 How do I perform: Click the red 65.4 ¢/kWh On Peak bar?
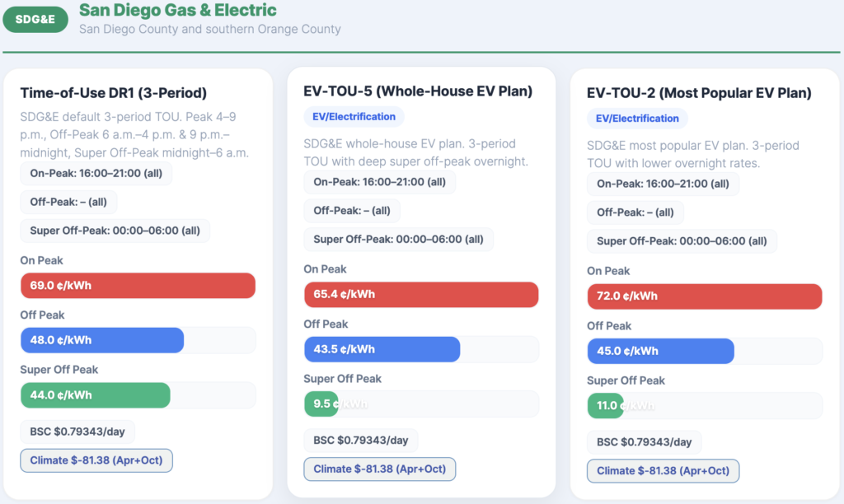pos(420,295)
